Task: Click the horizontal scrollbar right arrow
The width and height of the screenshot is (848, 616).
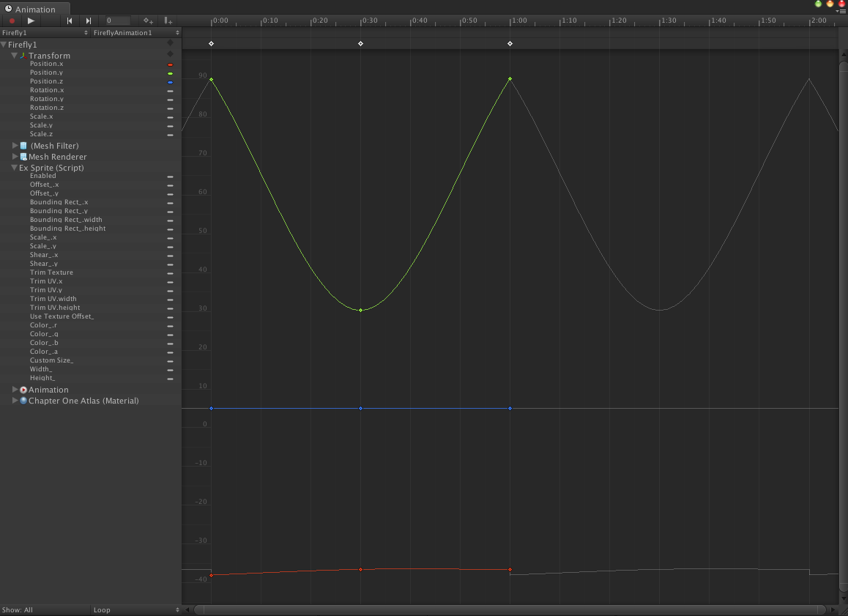Action: pos(833,610)
